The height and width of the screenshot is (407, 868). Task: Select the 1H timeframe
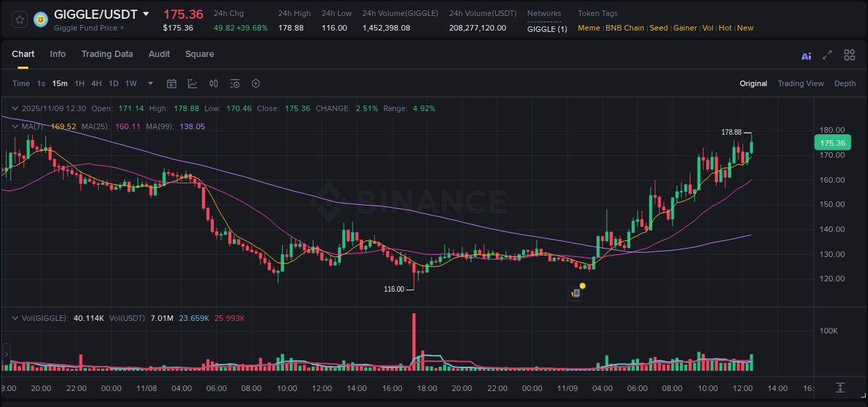pos(79,83)
